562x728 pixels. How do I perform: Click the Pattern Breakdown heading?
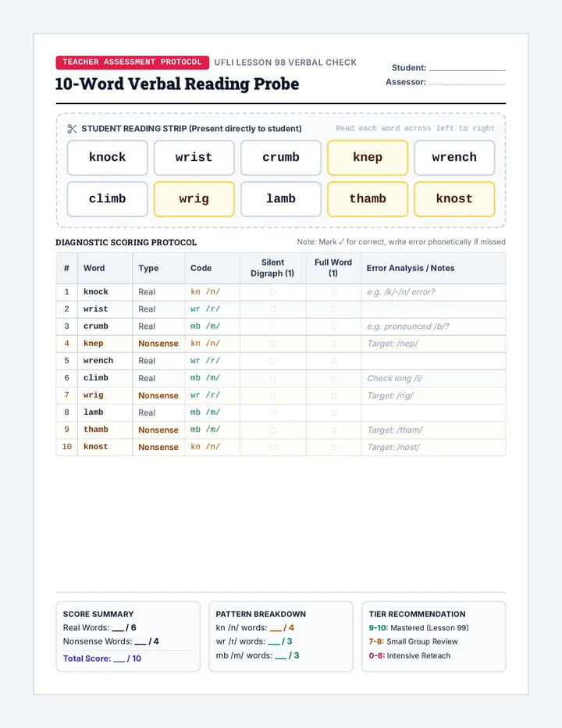point(261,614)
